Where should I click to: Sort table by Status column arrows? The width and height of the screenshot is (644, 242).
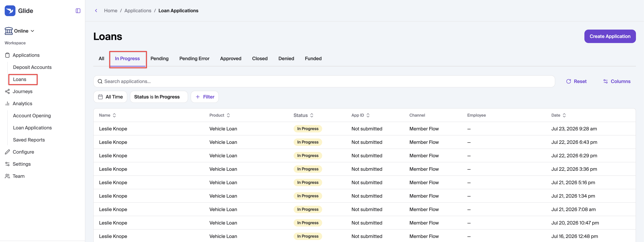point(312,115)
